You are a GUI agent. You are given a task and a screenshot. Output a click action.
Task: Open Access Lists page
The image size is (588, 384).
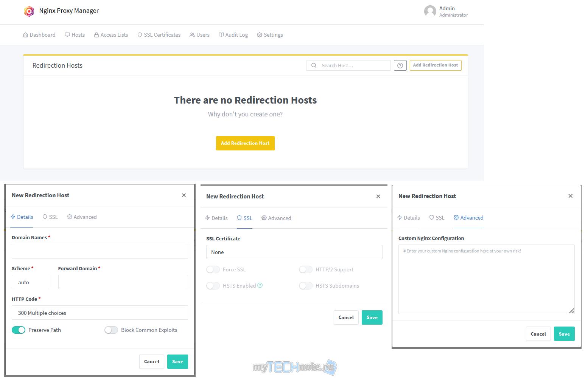click(x=111, y=35)
